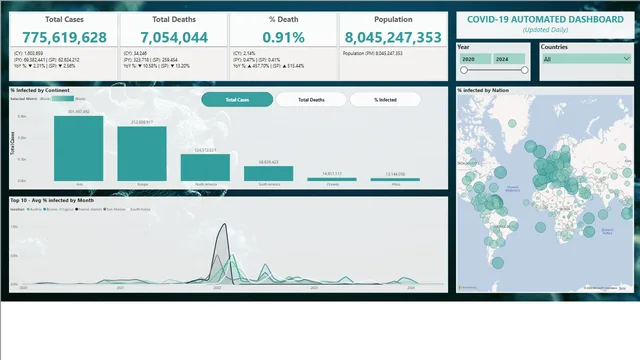
Task: Click the right Year slider handle
Action: pyautogui.click(x=524, y=70)
